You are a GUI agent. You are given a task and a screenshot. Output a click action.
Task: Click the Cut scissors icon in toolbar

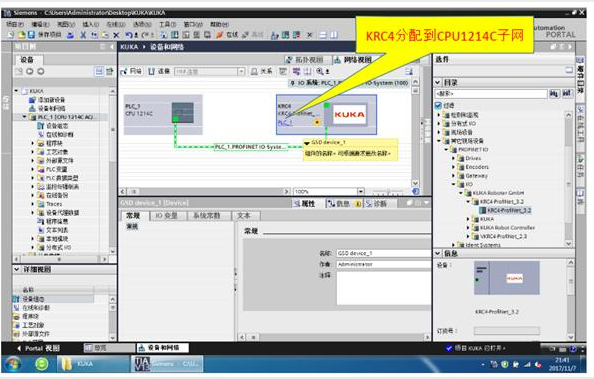pos(83,35)
